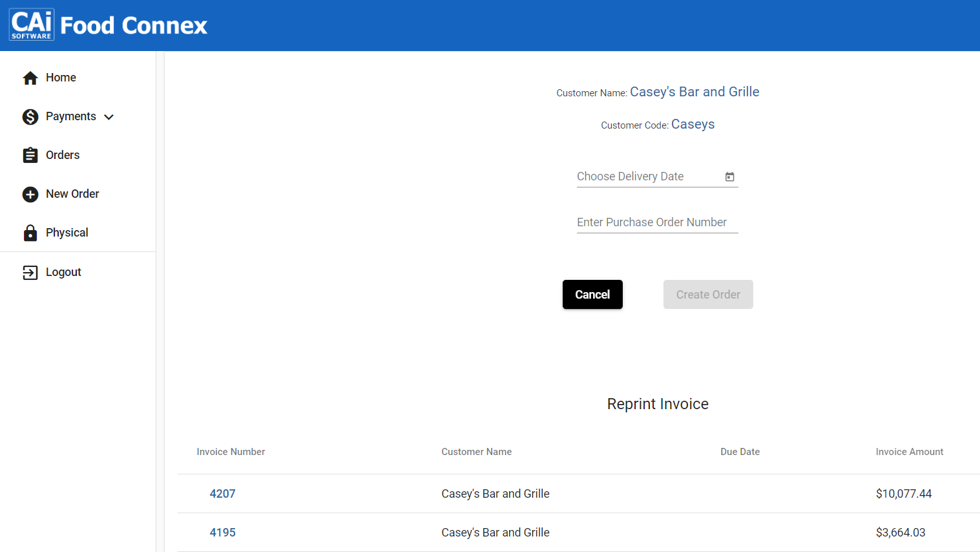The width and height of the screenshot is (980, 552).
Task: Click the Create Order button
Action: pyautogui.click(x=708, y=294)
